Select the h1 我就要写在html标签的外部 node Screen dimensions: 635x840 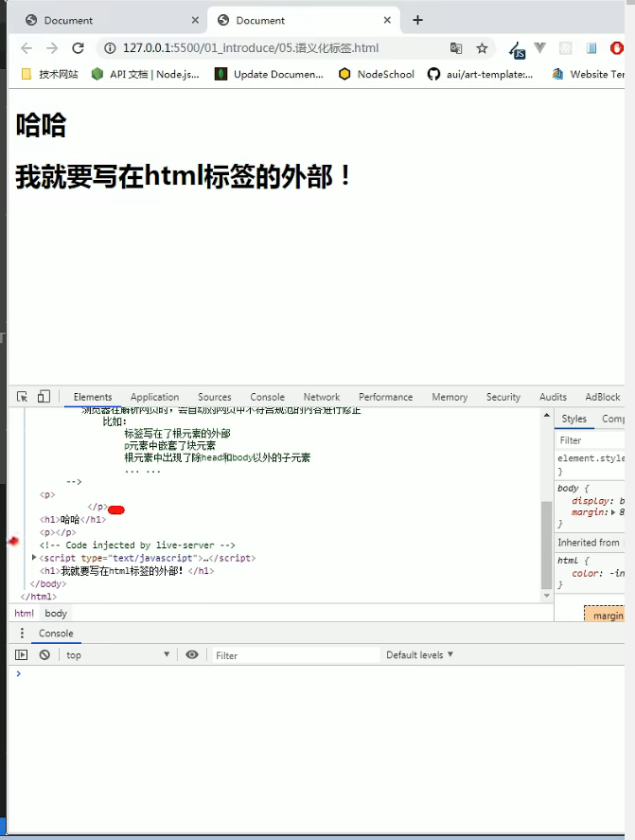point(127,571)
